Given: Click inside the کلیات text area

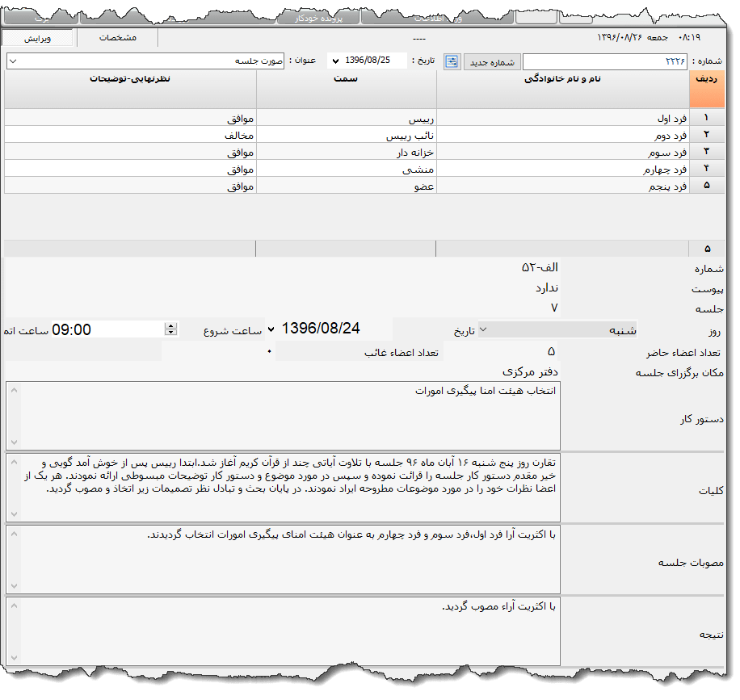Looking at the screenshot, I should (x=283, y=487).
